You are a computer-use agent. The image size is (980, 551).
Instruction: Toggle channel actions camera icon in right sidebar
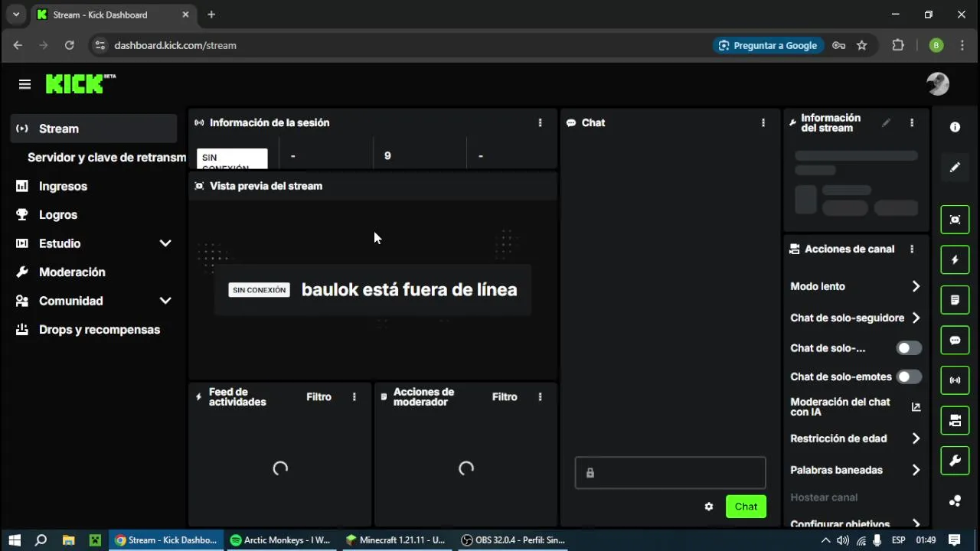[955, 420]
